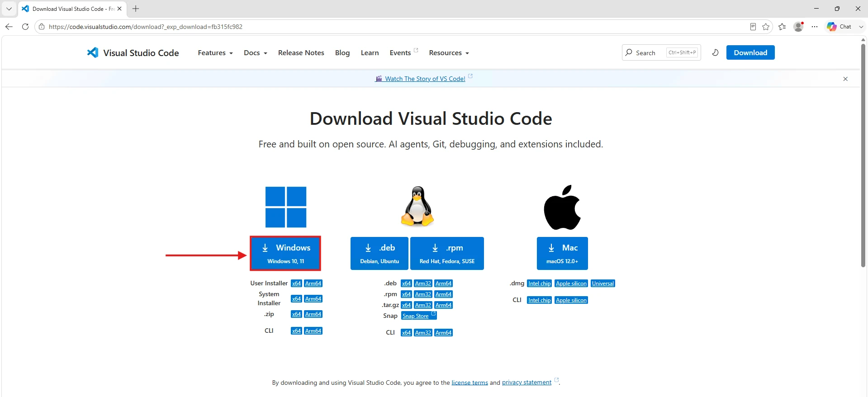
Task: Expand the Features dropdown menu
Action: point(215,53)
